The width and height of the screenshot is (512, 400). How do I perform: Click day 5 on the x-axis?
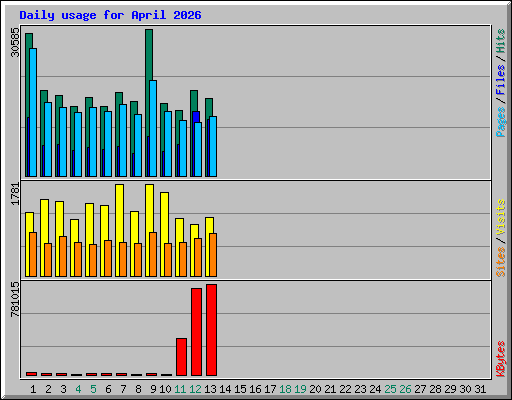93,389
